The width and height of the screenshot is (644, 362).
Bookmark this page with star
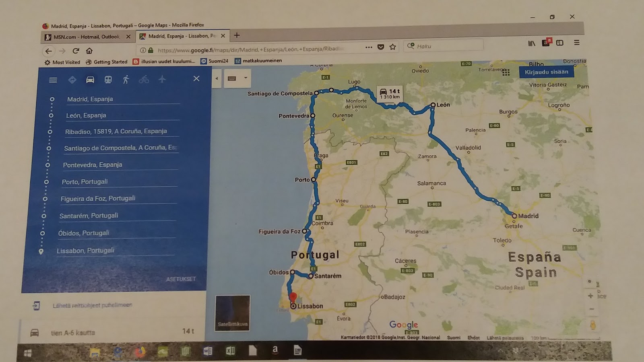click(x=393, y=47)
